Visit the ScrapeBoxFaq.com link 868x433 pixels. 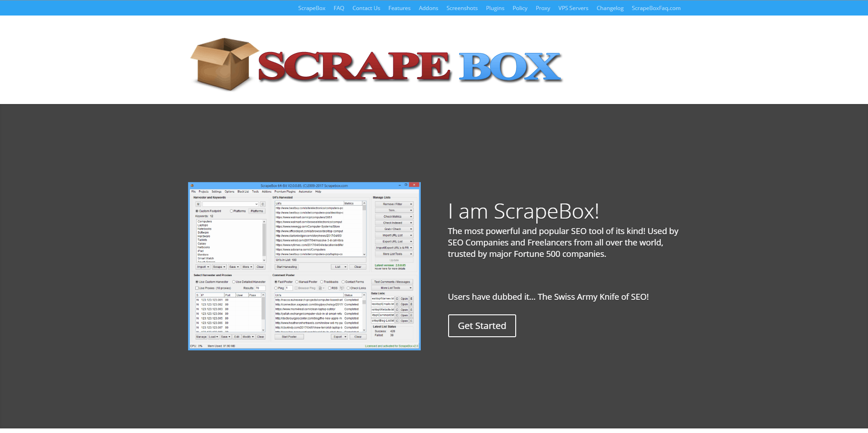(656, 8)
